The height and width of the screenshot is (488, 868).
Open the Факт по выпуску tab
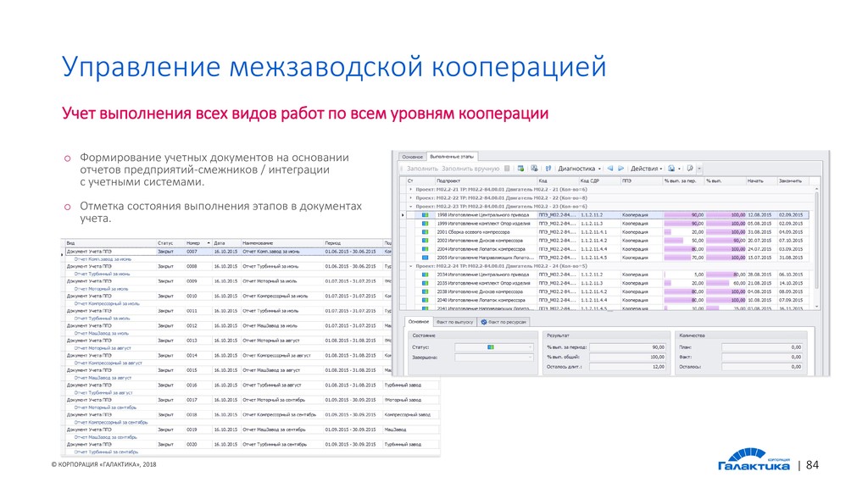(x=454, y=321)
